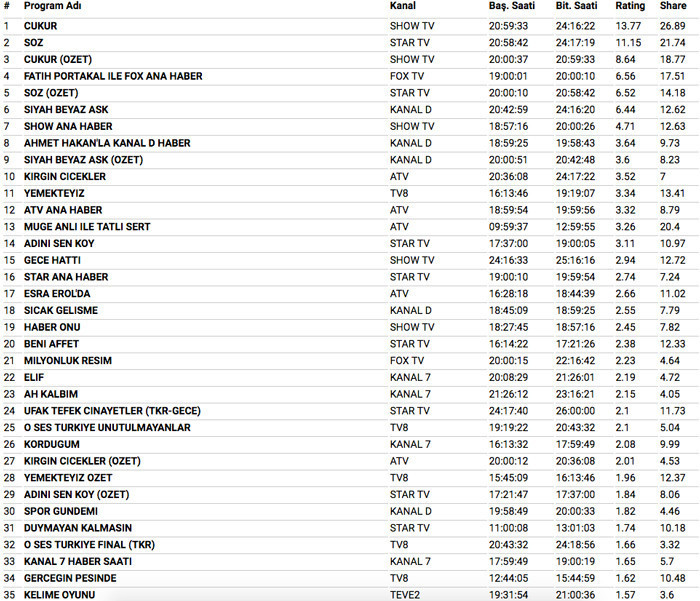Click the rating value 13.77
Viewport: 700px width, 601px height.
(628, 26)
